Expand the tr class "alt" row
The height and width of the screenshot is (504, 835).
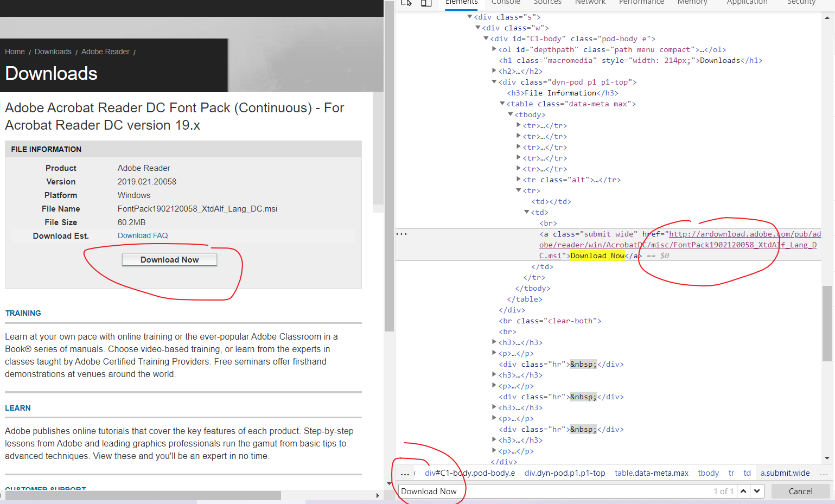(519, 180)
